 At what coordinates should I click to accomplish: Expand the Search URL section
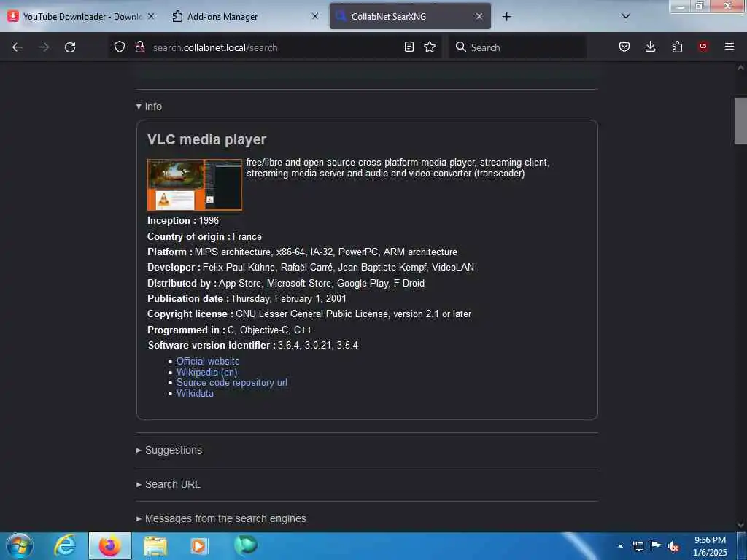[169, 484]
